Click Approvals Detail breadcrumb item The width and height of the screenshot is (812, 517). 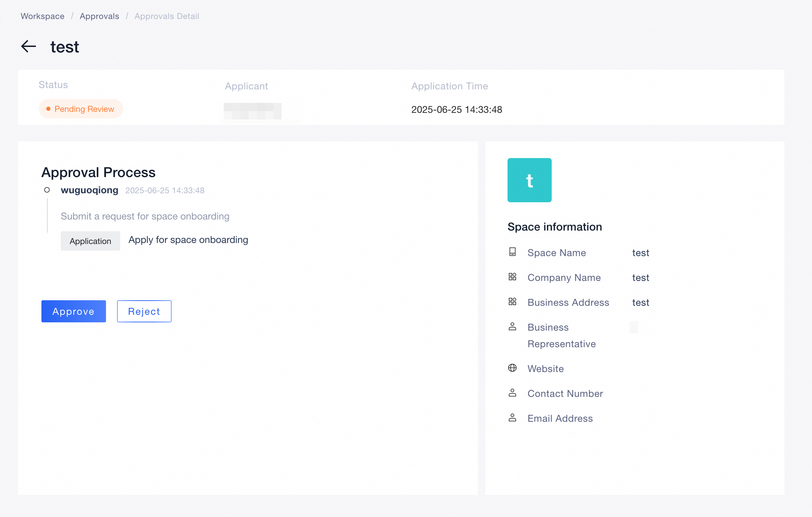coord(167,16)
